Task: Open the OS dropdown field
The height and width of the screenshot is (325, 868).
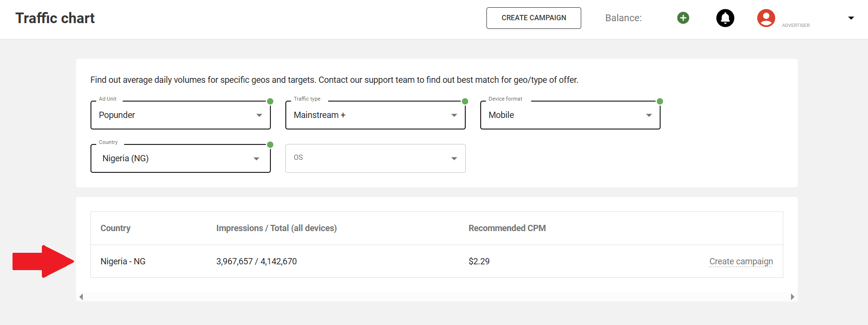Action: tap(375, 158)
